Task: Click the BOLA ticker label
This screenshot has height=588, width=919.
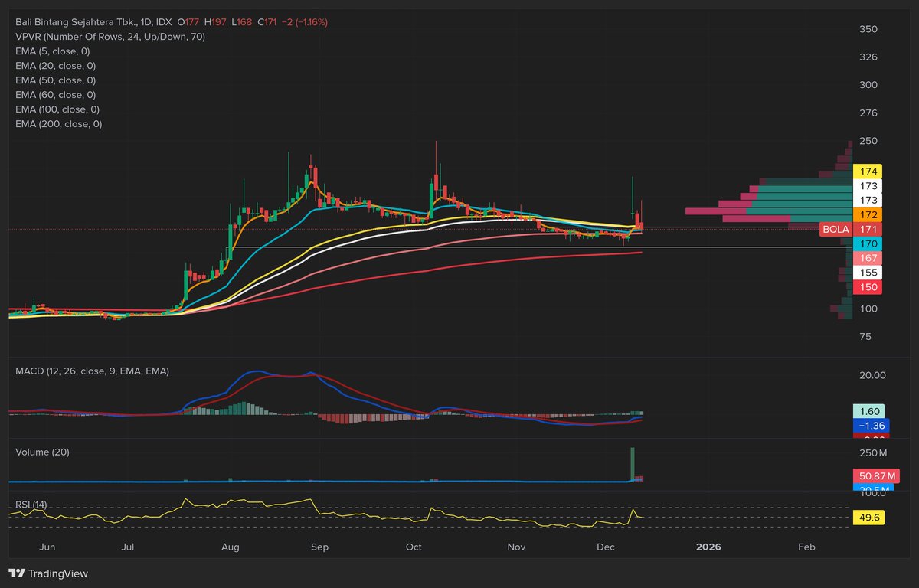Action: pos(835,229)
